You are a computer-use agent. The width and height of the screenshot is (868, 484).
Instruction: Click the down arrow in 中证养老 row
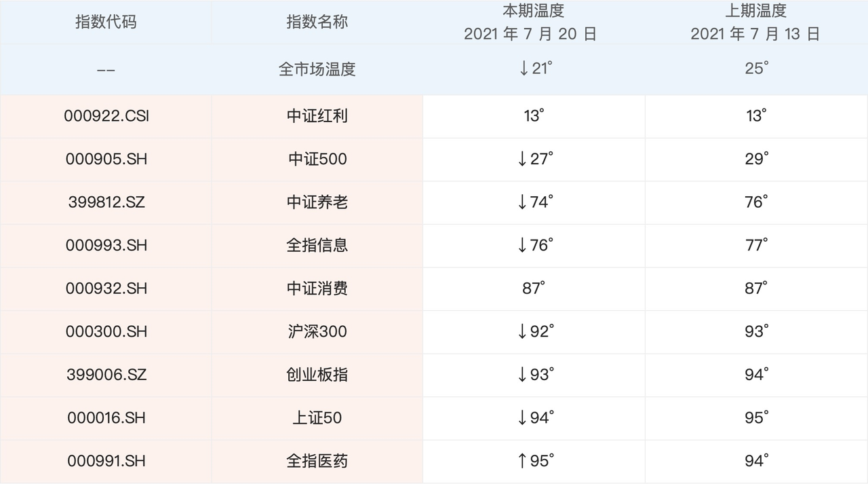point(522,202)
